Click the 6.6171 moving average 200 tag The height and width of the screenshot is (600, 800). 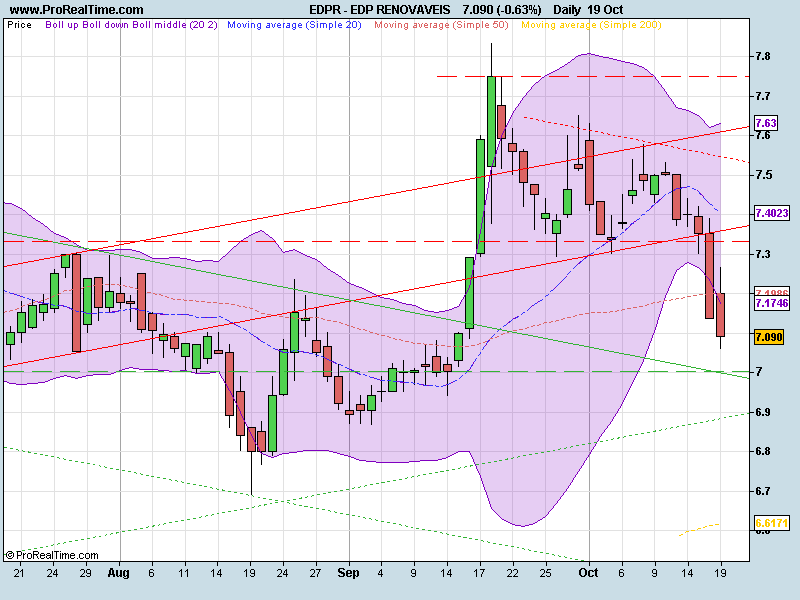pos(771,523)
